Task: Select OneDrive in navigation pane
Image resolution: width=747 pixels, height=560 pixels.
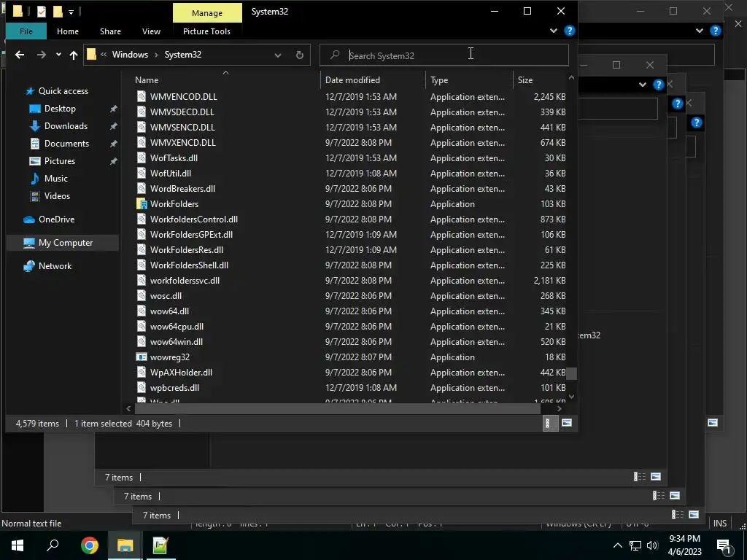Action: tap(56, 219)
